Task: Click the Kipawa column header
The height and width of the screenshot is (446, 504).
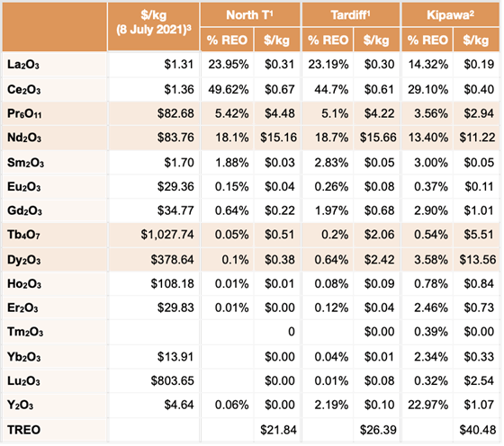Action: [x=450, y=14]
